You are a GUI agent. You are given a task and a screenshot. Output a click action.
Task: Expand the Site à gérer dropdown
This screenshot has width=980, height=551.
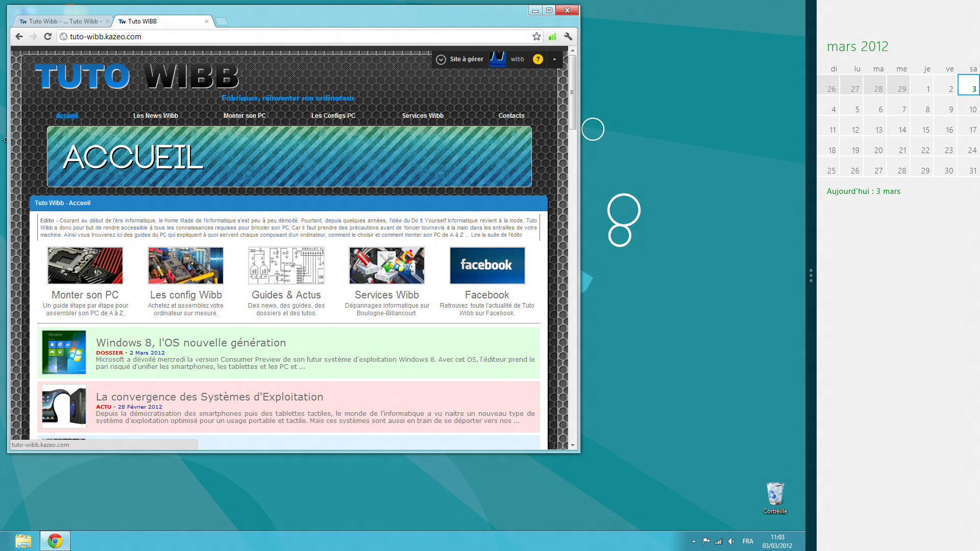(441, 60)
